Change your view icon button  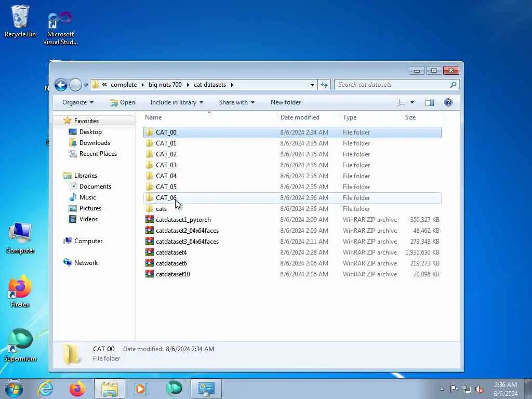point(401,102)
